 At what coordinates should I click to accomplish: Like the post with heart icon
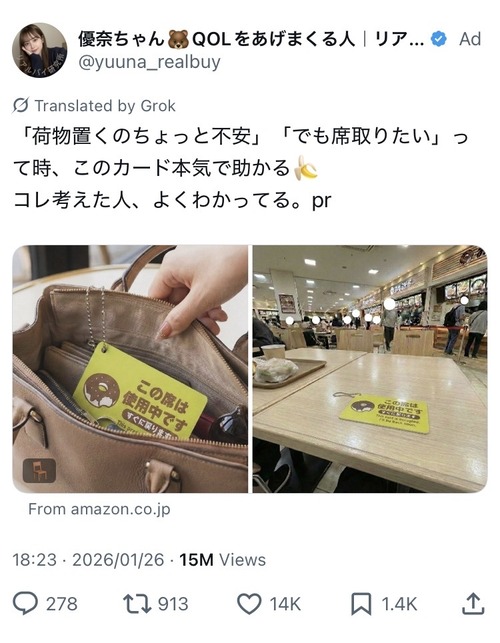tap(249, 604)
